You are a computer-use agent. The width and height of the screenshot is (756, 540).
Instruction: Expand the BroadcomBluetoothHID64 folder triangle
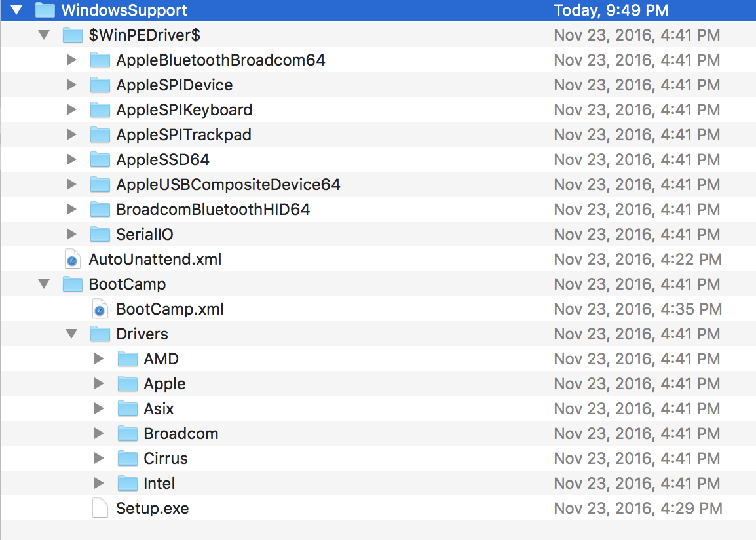click(x=71, y=209)
